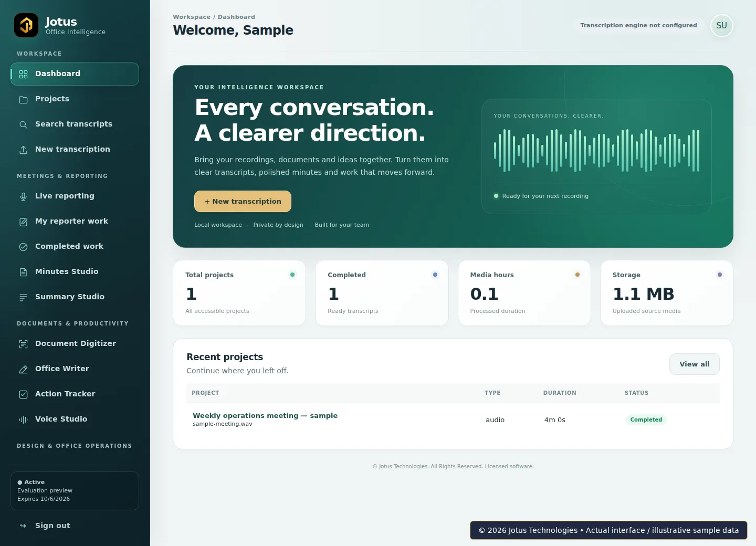Viewport: 756px width, 546px height.
Task: Click the '1.1 MB' Storage value
Action: (x=643, y=294)
